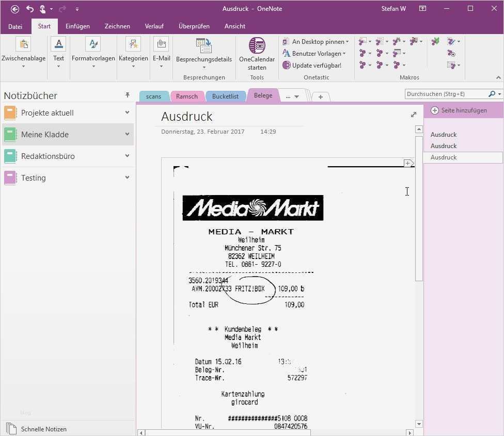This screenshot has height=436, width=504.
Task: Switch to the Einfügen ribbon tab
Action: pos(77,26)
